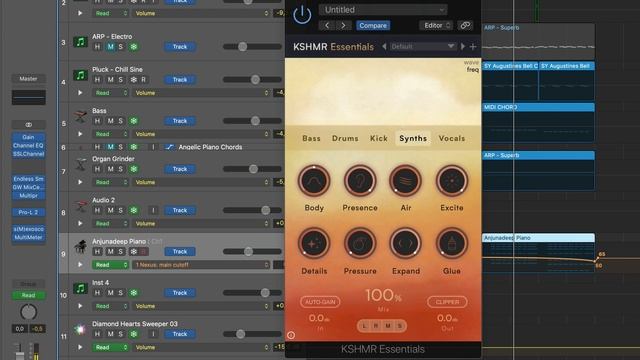Solo the Pluck - Chill Sine track
Image resolution: width=640 pixels, height=360 pixels.
coord(121,80)
